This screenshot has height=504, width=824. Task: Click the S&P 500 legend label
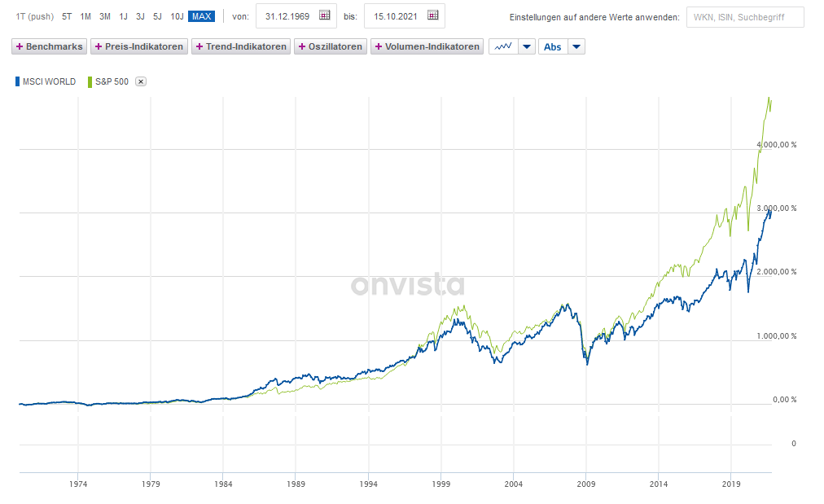click(112, 81)
